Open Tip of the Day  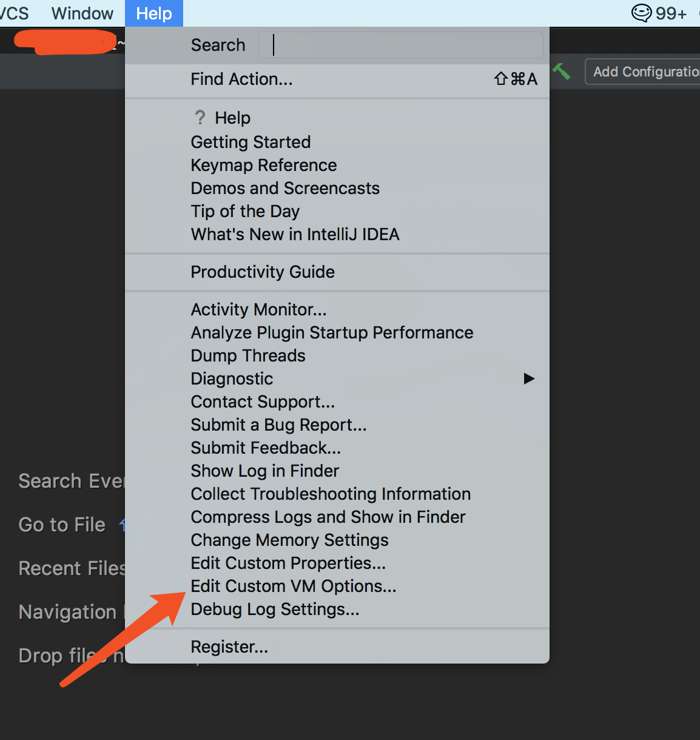pyautogui.click(x=245, y=211)
